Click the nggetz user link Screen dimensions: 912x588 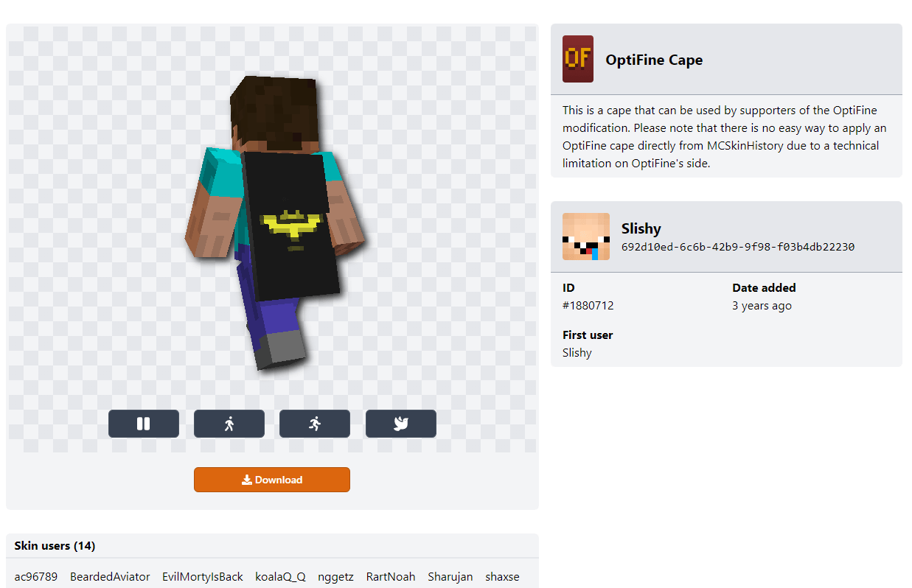(335, 576)
